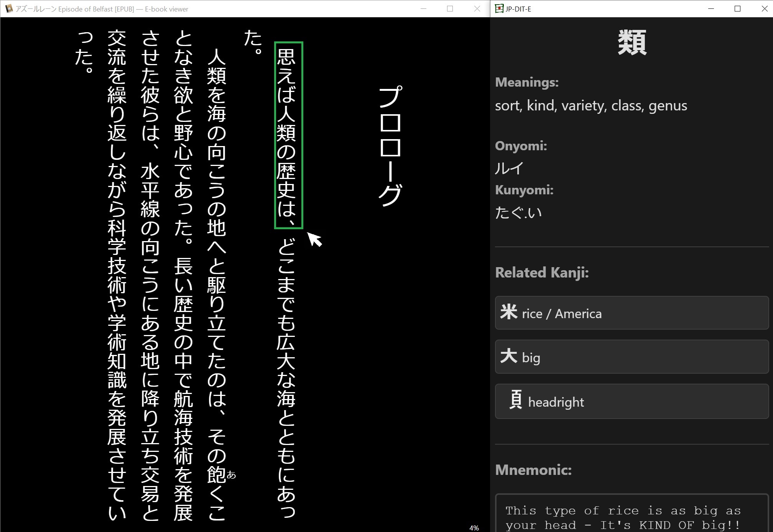Click the プロローグ chapter heading
This screenshot has height=532, width=773.
[390, 146]
